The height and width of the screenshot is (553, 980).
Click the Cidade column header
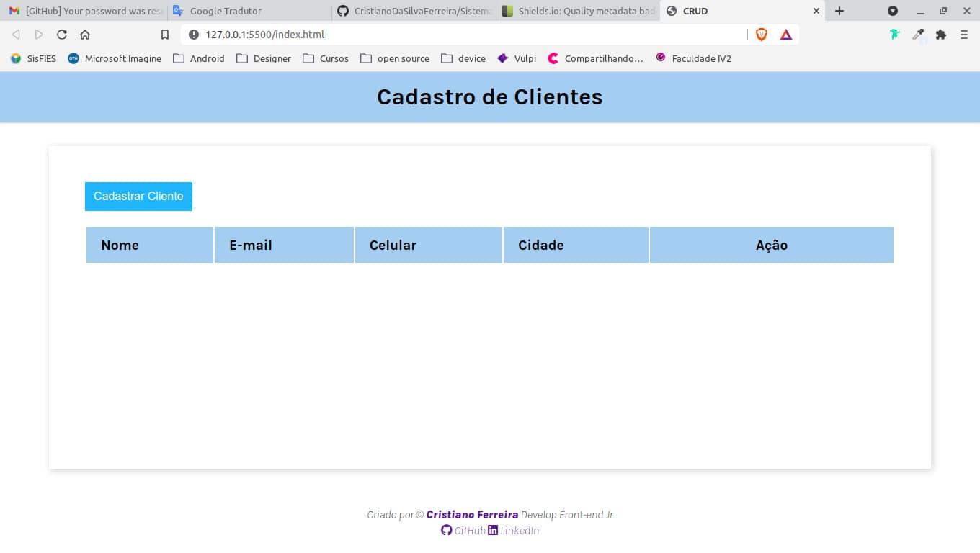(576, 245)
